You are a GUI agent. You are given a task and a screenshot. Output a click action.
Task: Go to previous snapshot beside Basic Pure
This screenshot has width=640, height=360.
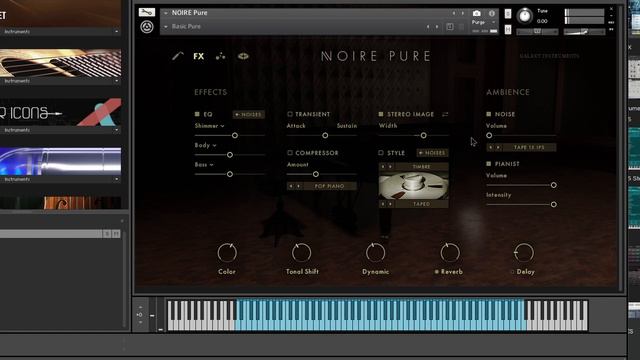428,27
